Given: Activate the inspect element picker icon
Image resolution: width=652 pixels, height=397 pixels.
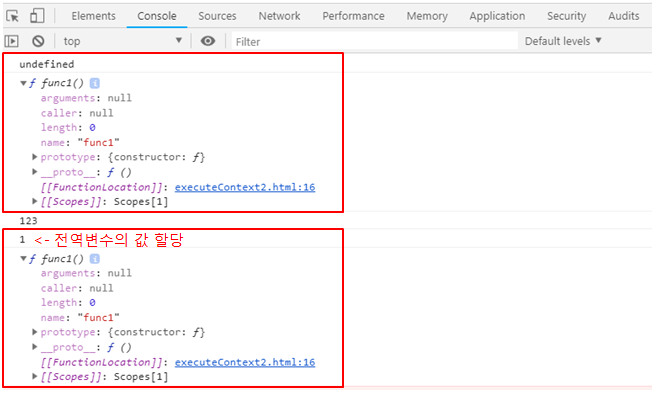Looking at the screenshot, I should pyautogui.click(x=12, y=16).
